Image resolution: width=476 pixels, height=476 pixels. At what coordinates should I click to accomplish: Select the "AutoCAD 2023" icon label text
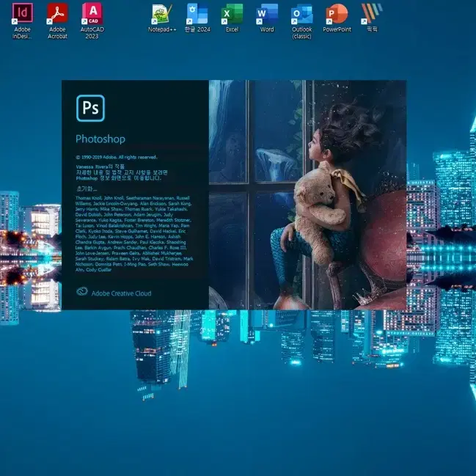(x=92, y=33)
